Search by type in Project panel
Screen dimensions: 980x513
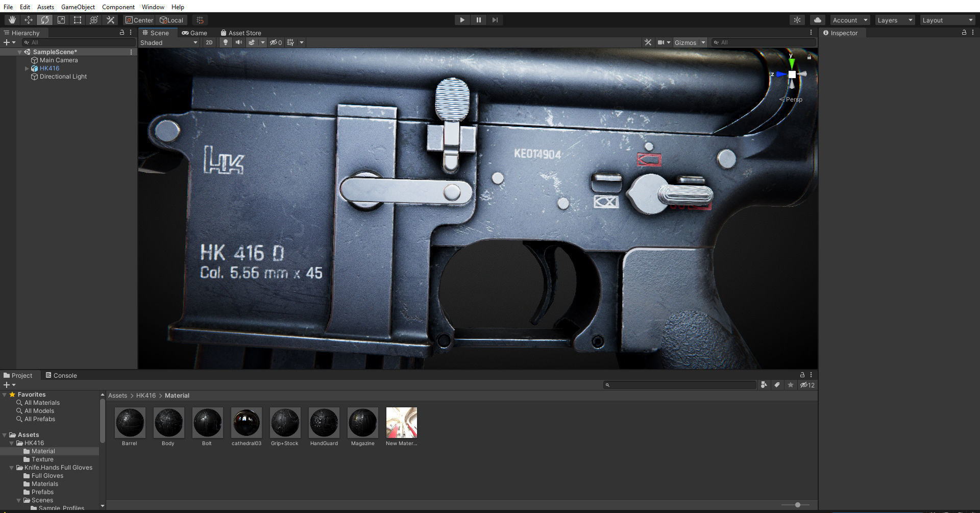764,385
